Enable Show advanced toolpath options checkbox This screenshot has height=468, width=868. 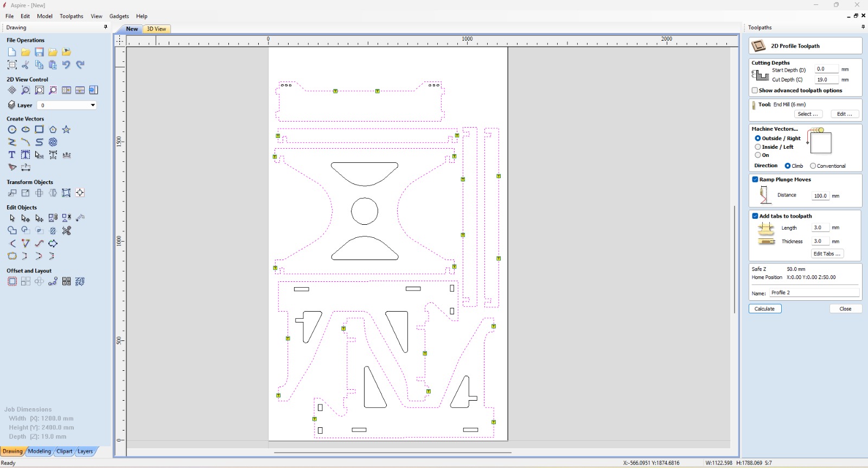pyautogui.click(x=755, y=91)
